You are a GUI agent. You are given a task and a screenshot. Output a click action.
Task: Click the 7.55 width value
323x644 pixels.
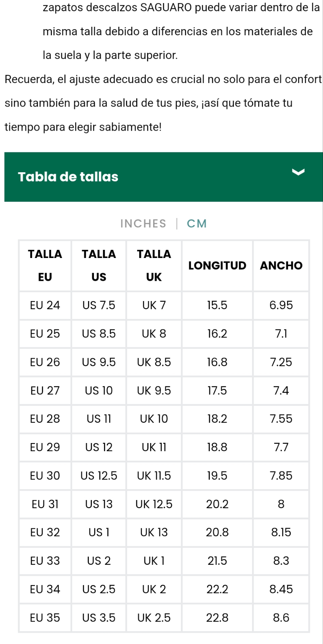pos(281,419)
